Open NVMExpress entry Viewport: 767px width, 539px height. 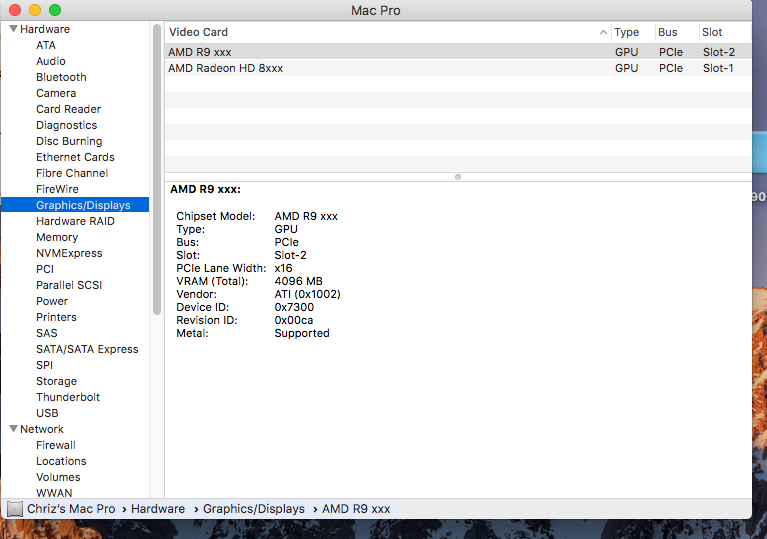point(69,253)
